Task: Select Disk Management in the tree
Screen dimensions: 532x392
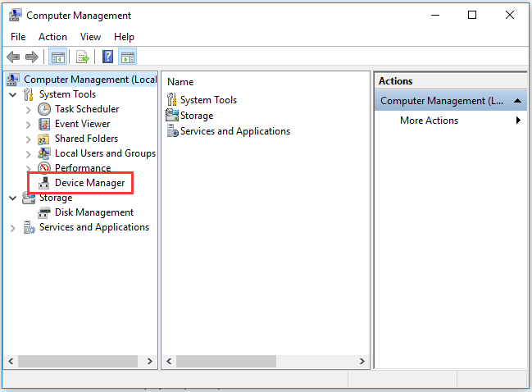Action: (x=94, y=212)
